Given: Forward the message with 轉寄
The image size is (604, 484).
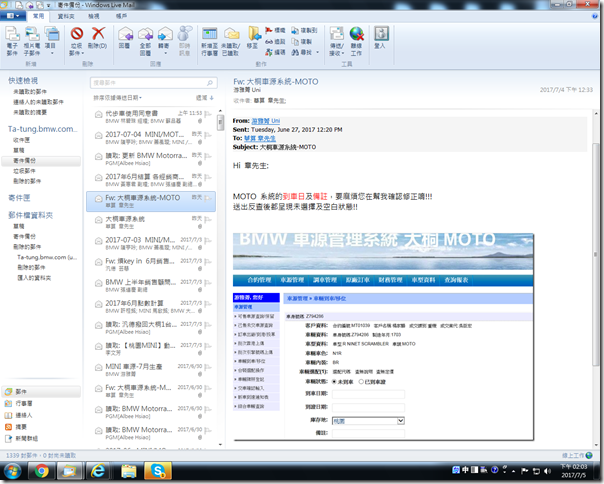Looking at the screenshot, I should pos(164,41).
